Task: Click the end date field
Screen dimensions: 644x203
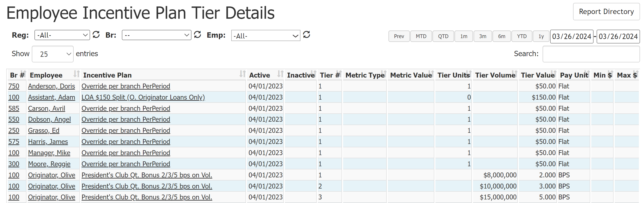Action: tap(618, 36)
